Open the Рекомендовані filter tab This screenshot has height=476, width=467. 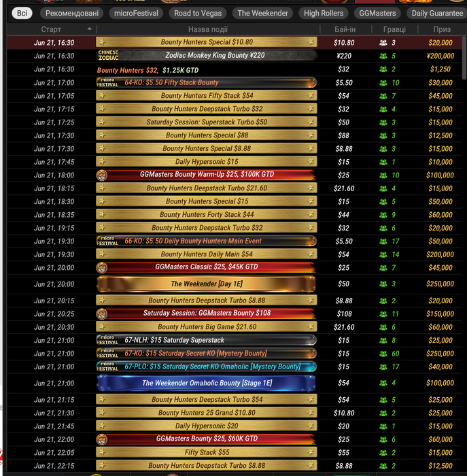[x=72, y=14]
